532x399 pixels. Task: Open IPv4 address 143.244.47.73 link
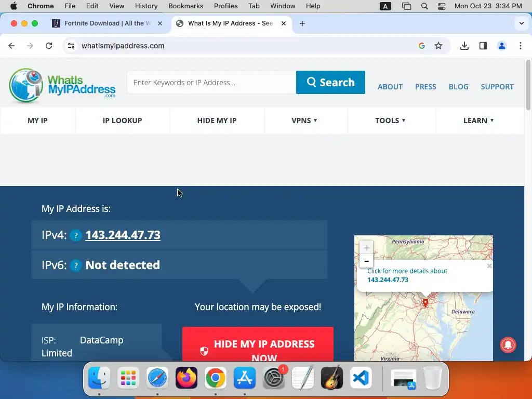coord(123,235)
